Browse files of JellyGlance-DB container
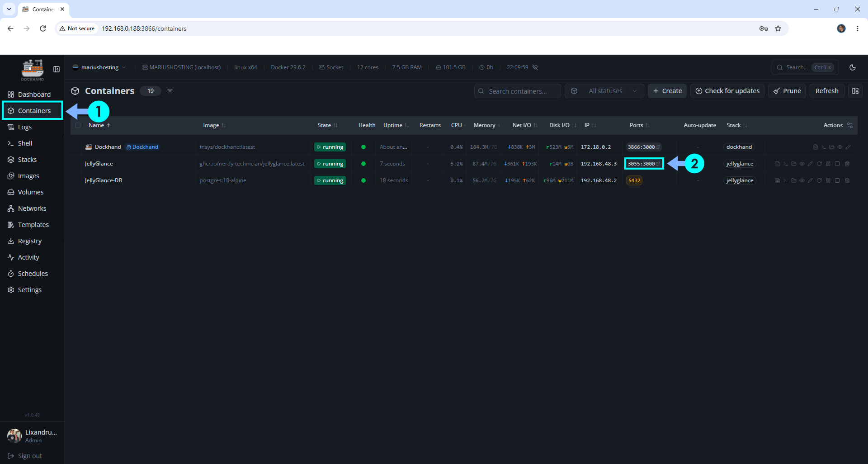The height and width of the screenshot is (464, 868). (x=794, y=180)
